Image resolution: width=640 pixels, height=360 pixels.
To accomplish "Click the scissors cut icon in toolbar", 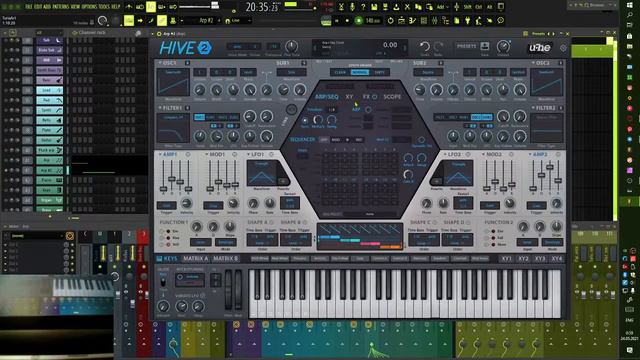I will coord(407,7).
